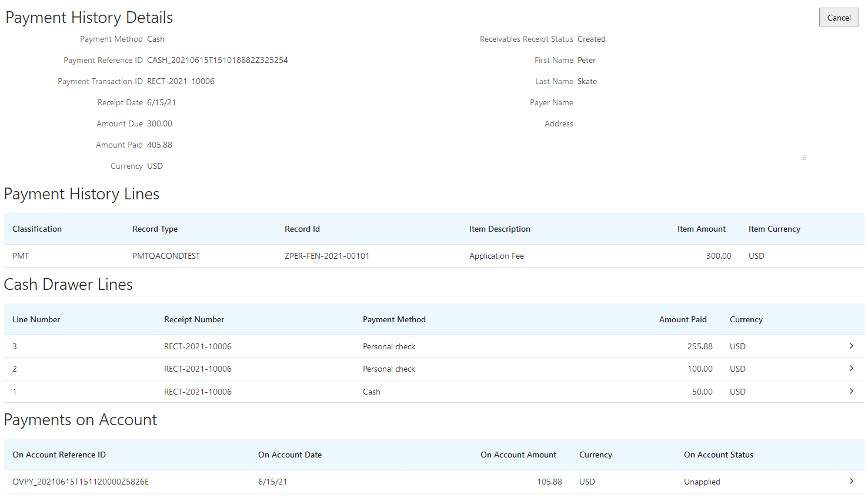Select the Unapplied status text on the account row
The width and height of the screenshot is (868, 501).
tap(702, 481)
